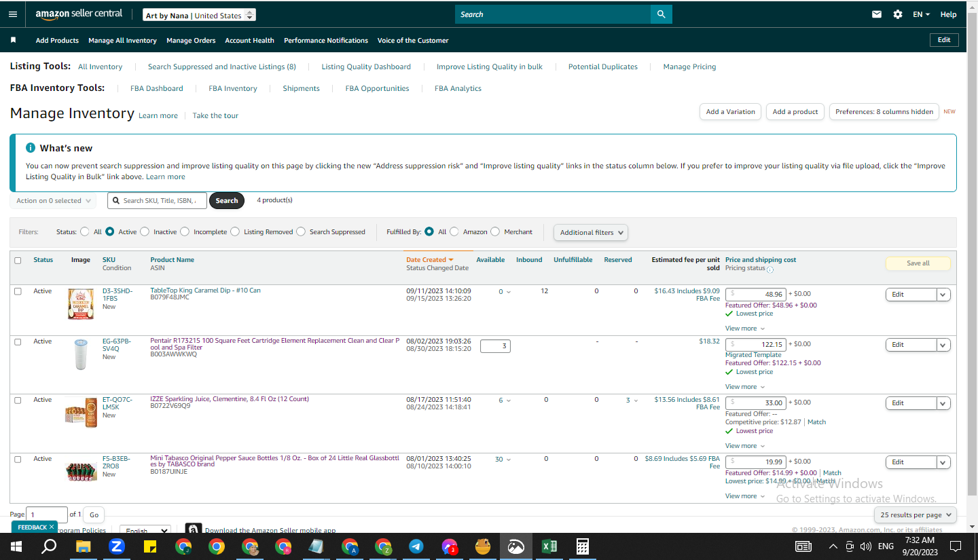978x560 pixels.
Task: Click the bookmark icon in navigation bar
Action: 13,40
